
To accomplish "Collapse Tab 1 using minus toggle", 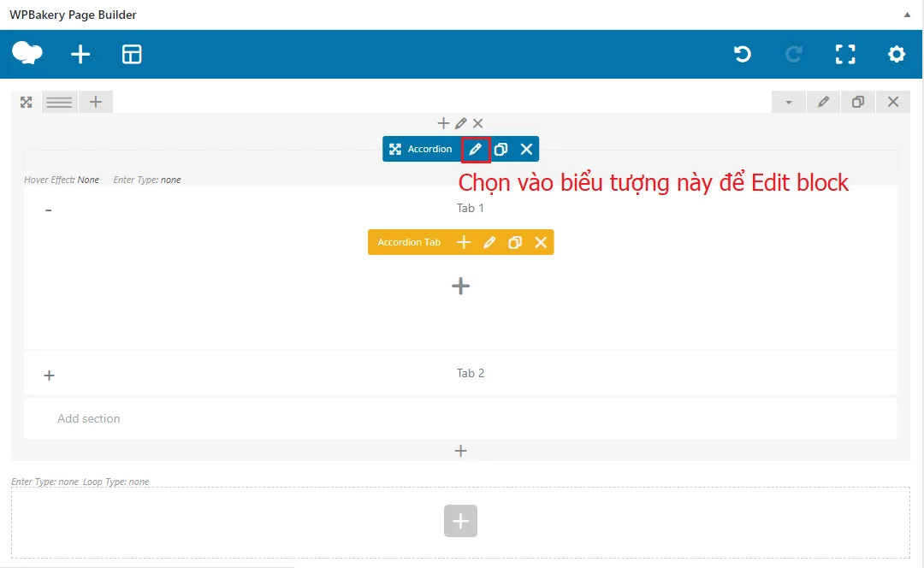I will tap(49, 210).
